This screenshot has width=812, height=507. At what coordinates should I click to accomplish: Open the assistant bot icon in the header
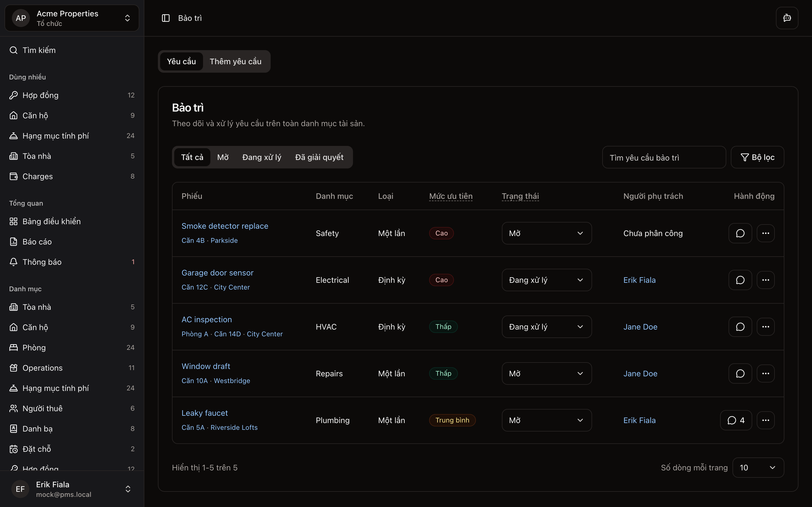click(x=787, y=18)
